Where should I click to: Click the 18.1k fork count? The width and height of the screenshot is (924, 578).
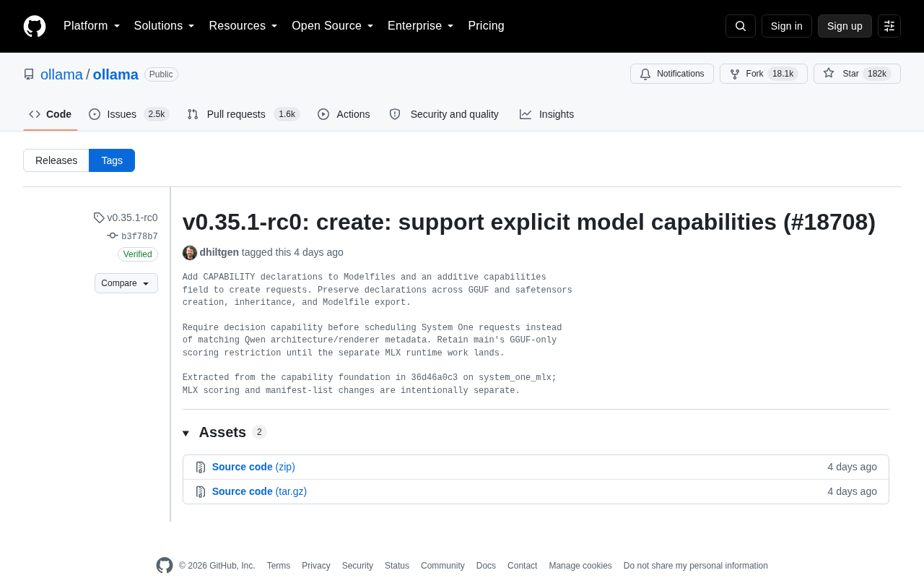(783, 74)
